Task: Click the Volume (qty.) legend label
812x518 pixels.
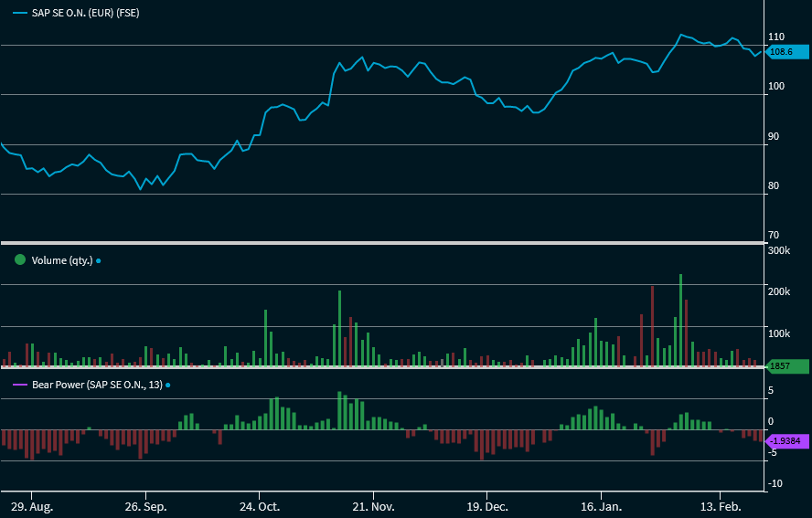Action: pyautogui.click(x=62, y=260)
